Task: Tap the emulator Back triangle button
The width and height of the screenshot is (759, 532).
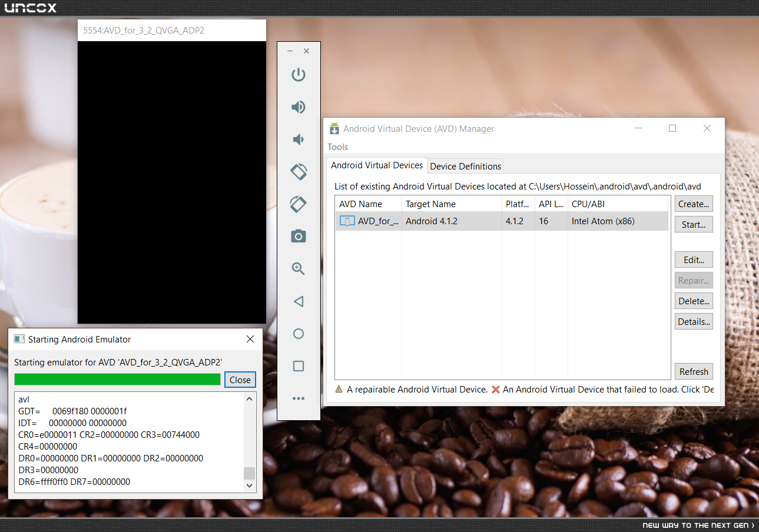Action: coord(299,301)
